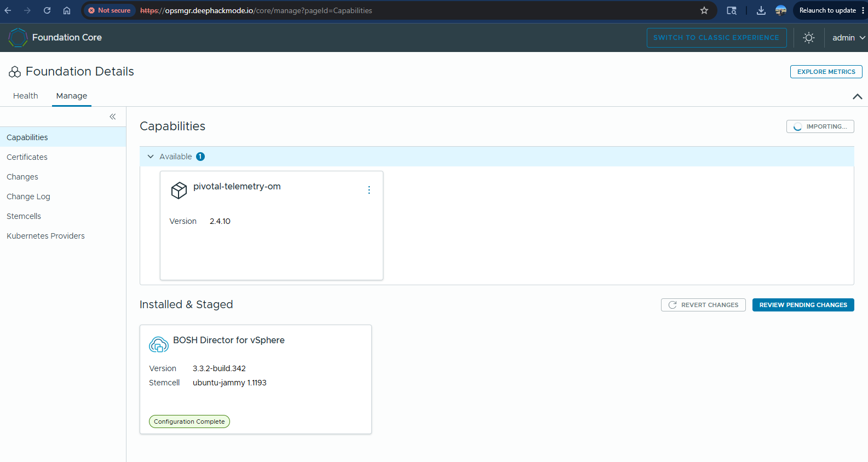This screenshot has width=868, height=462.
Task: Click the BOSH Director cloud icon
Action: pyautogui.click(x=159, y=344)
